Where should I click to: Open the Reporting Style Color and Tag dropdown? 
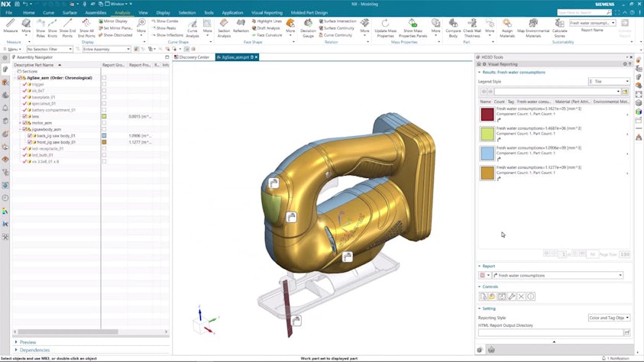609,318
